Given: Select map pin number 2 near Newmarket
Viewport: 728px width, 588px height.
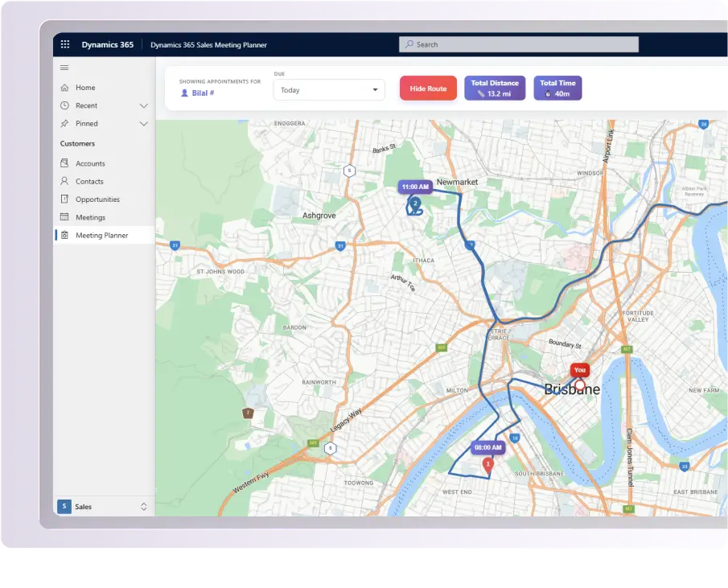Looking at the screenshot, I should (415, 204).
